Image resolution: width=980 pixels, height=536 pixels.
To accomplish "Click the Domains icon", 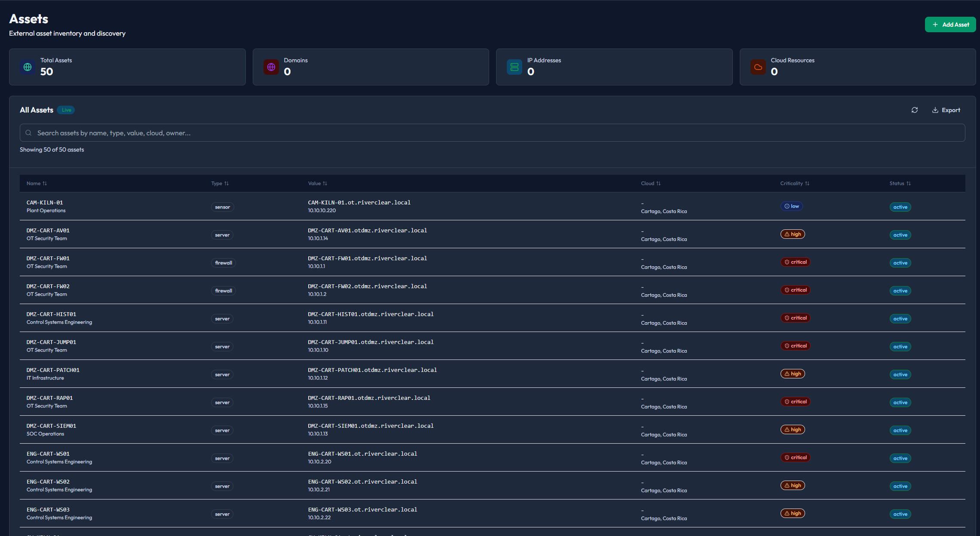I will (x=271, y=67).
